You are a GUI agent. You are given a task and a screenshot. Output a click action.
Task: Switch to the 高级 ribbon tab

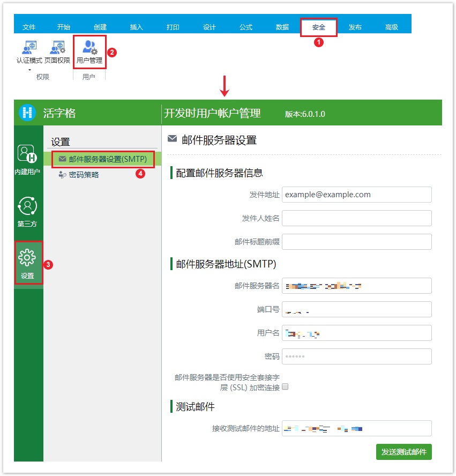(391, 27)
